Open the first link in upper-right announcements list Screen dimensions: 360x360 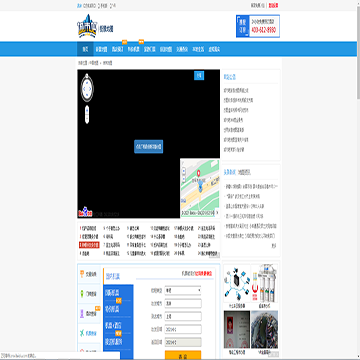(236, 90)
